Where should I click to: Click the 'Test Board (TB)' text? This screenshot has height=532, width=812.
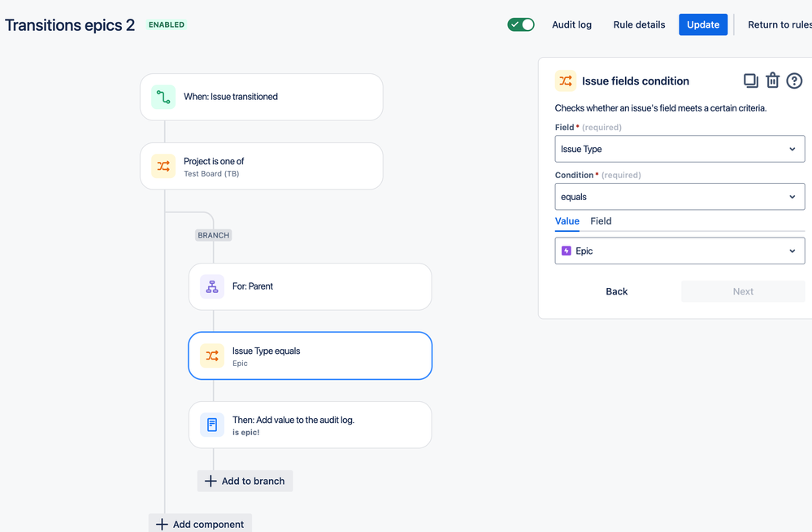tap(211, 174)
